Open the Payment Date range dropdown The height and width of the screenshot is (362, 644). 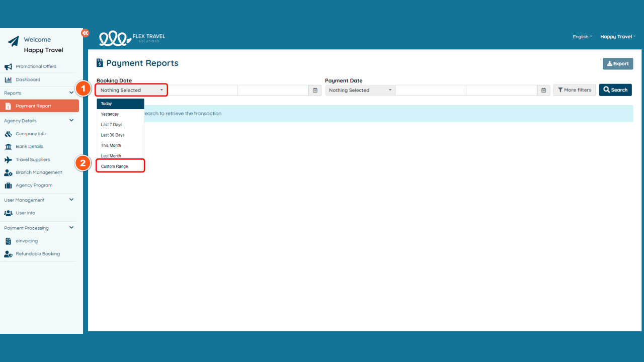coord(360,90)
